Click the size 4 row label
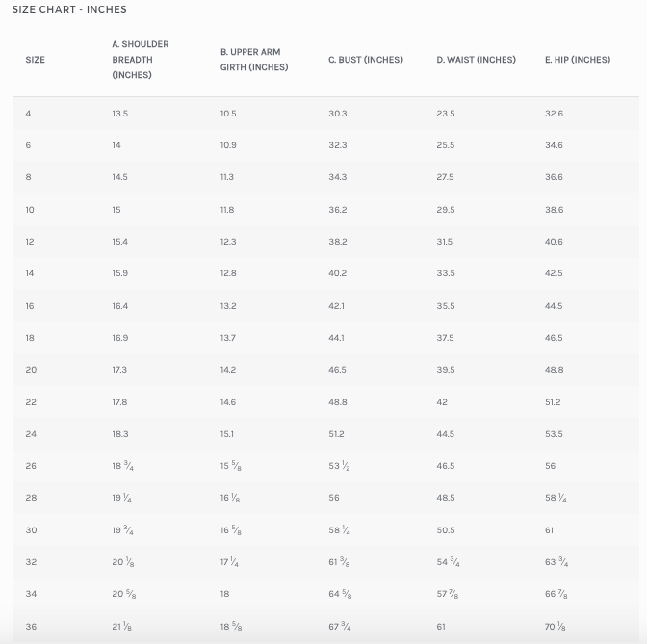 [x=29, y=114]
